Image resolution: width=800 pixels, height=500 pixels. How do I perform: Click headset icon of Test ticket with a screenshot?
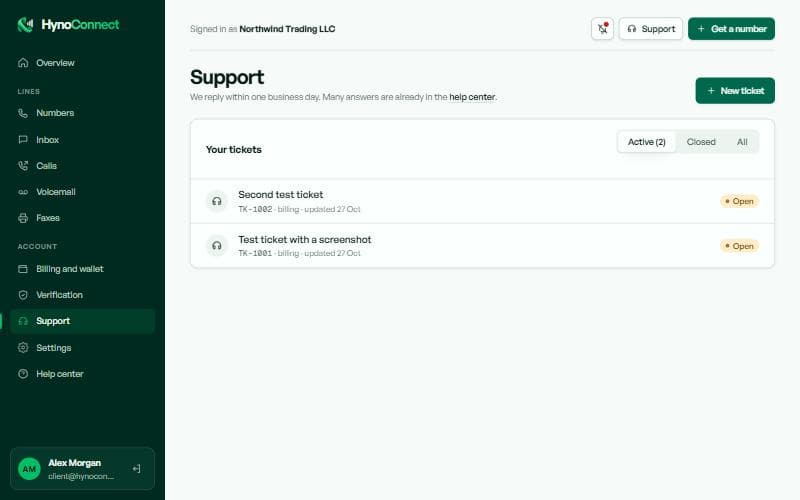click(x=217, y=245)
